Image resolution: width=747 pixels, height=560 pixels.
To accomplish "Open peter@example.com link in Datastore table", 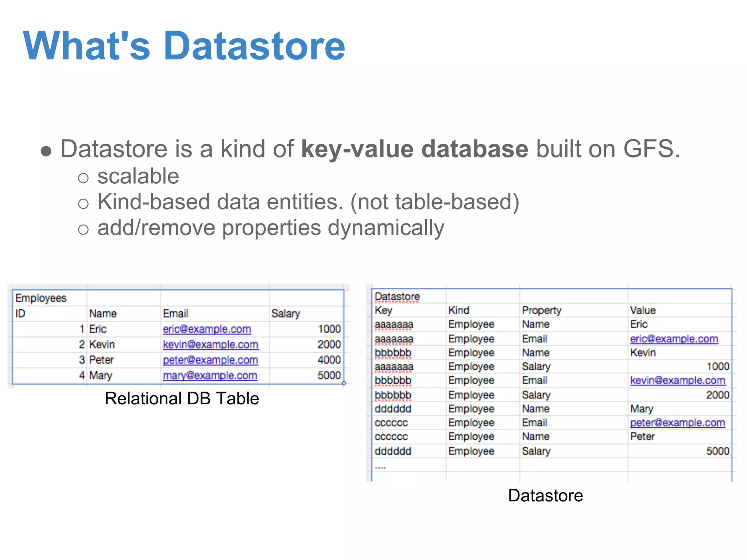I will pyautogui.click(x=677, y=423).
